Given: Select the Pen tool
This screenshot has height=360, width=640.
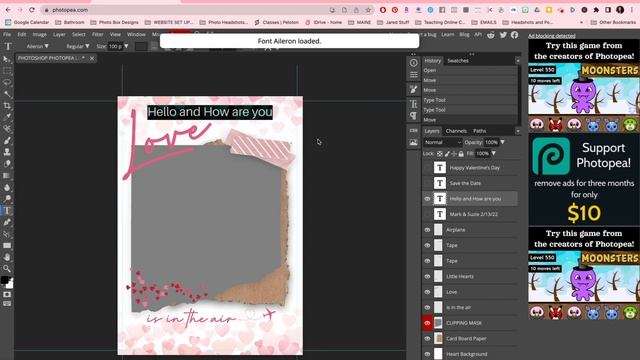Looking at the screenshot, I should coord(7,222).
